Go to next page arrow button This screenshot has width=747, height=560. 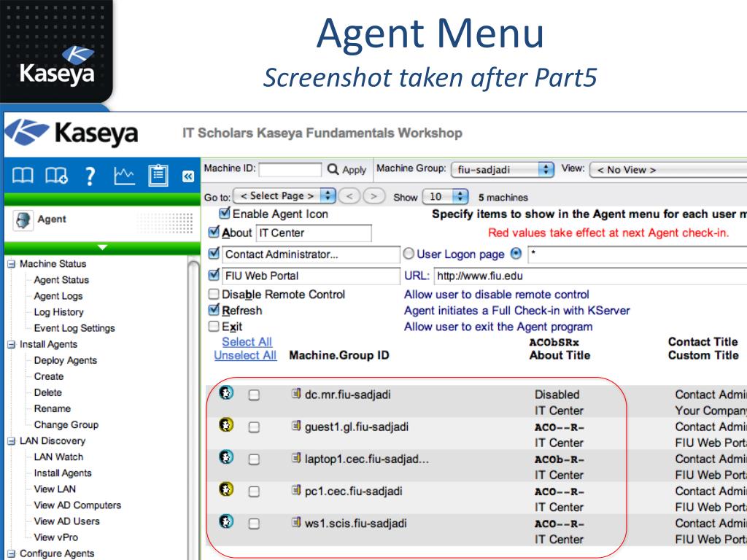pos(374,196)
